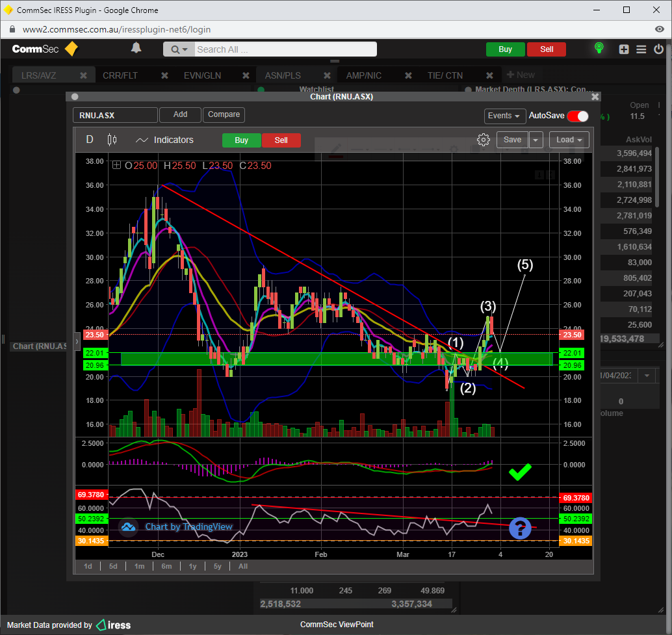672x635 pixels.
Task: Click the add widget plus icon
Action: (x=624, y=49)
